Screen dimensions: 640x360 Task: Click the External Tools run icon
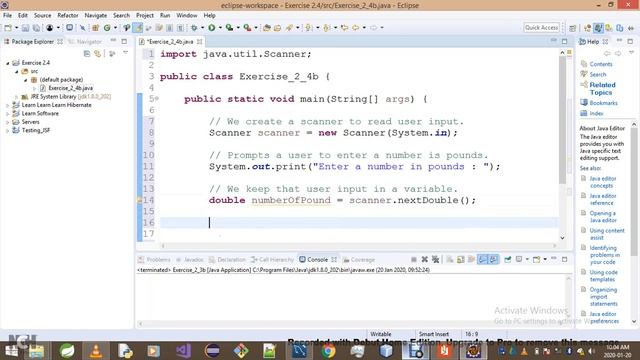[247, 28]
